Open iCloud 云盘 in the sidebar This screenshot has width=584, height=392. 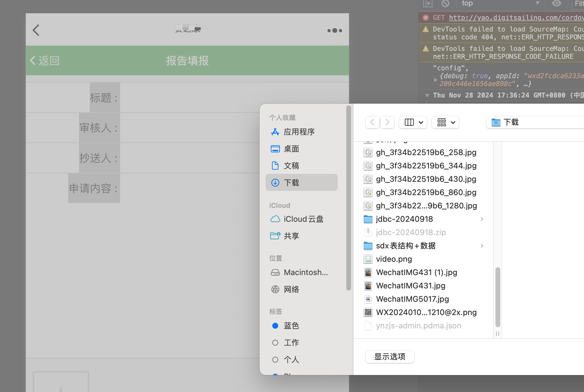coord(303,219)
